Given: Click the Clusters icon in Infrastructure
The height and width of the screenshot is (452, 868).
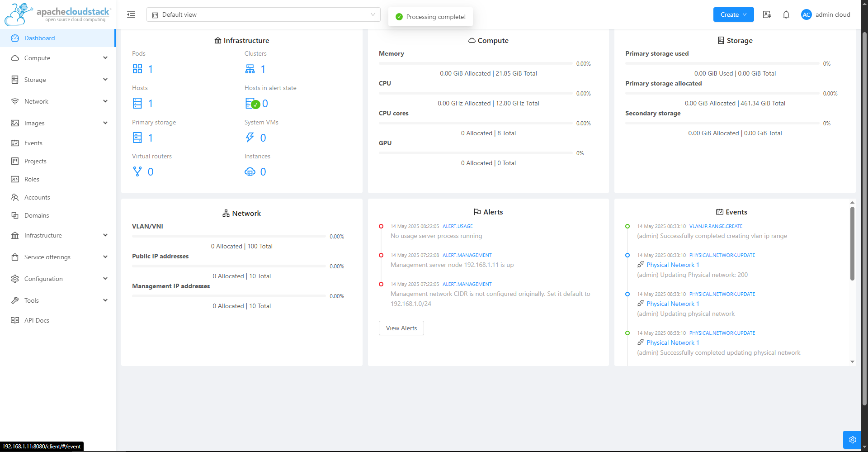Looking at the screenshot, I should (x=250, y=69).
